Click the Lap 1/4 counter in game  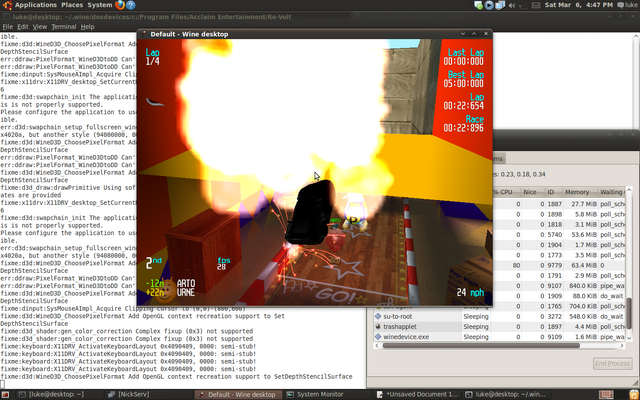(x=152, y=57)
